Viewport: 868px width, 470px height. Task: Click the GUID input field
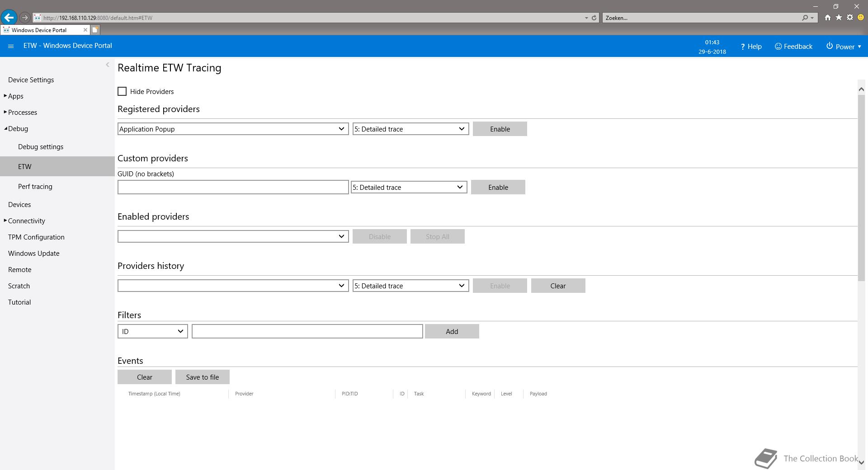[233, 187]
